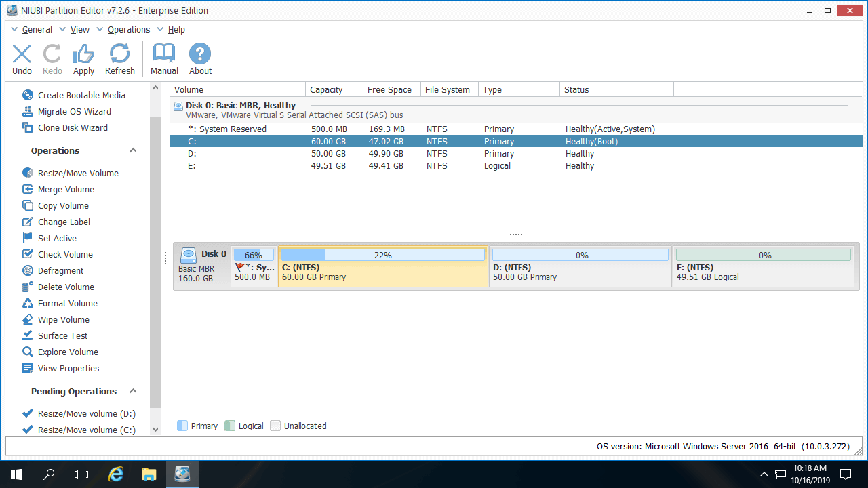The height and width of the screenshot is (488, 868).
Task: Open the Manual book icon
Action: coord(164,54)
